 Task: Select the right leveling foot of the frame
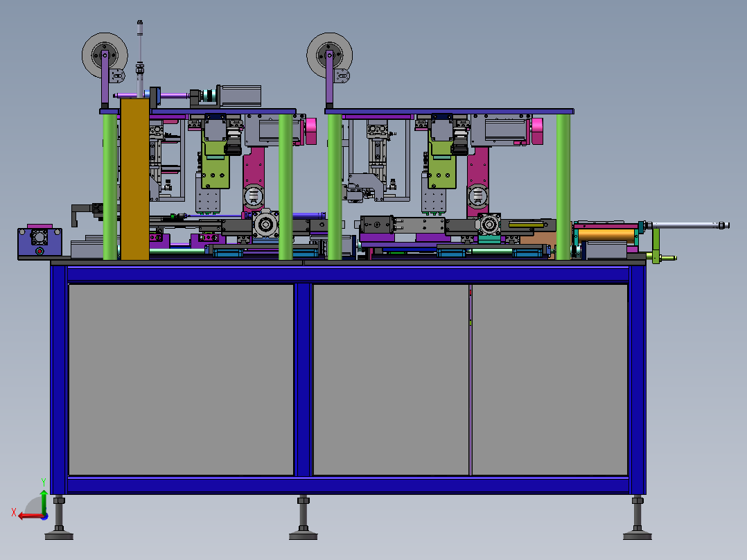coord(638,518)
